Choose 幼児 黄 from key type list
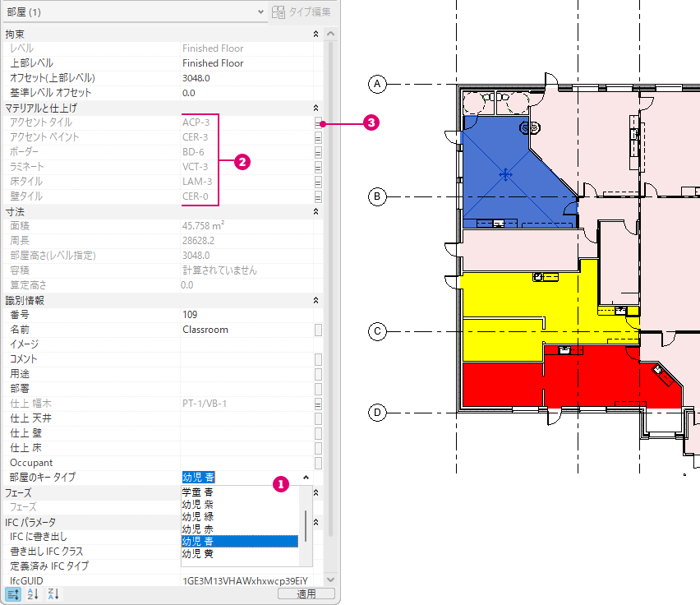Viewport: 700px width, 605px height. [x=197, y=554]
